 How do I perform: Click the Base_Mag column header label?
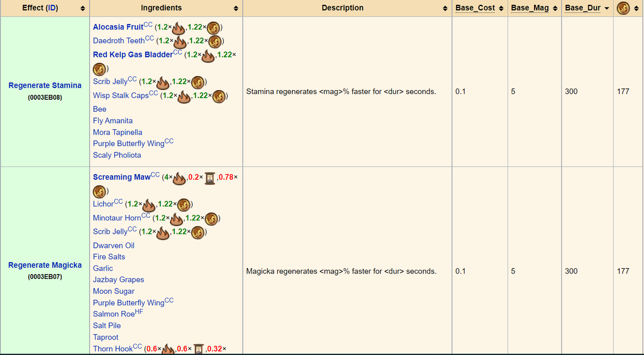pyautogui.click(x=530, y=8)
